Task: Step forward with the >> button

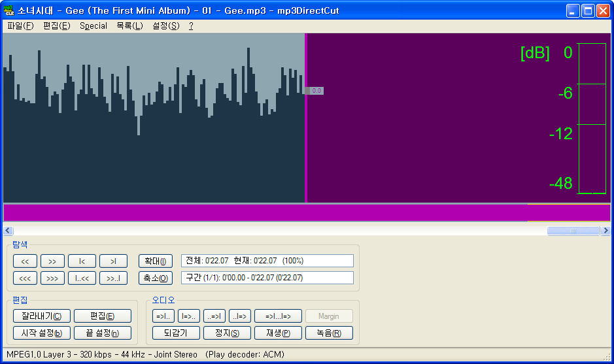Action: click(x=52, y=261)
